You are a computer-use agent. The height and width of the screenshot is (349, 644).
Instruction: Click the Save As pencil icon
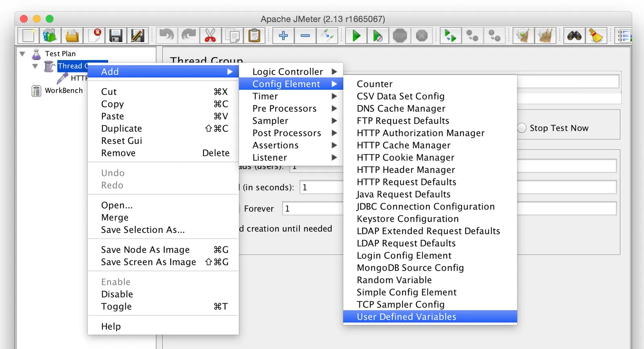tap(138, 36)
